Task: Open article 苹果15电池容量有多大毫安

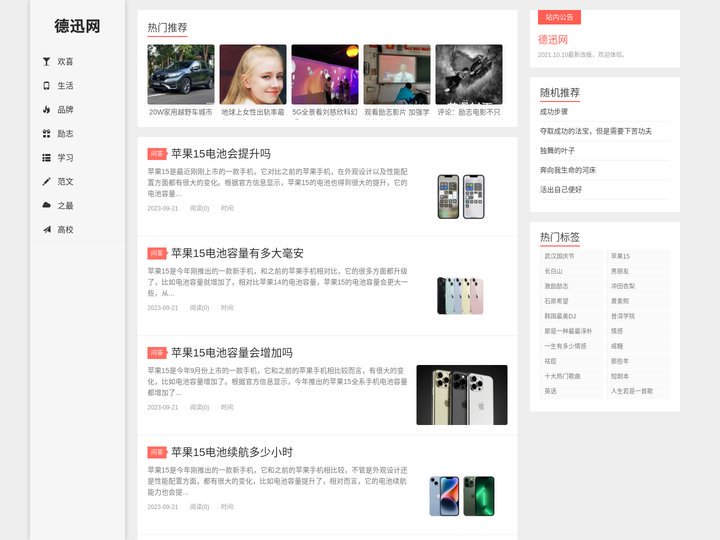Action: tap(237, 253)
